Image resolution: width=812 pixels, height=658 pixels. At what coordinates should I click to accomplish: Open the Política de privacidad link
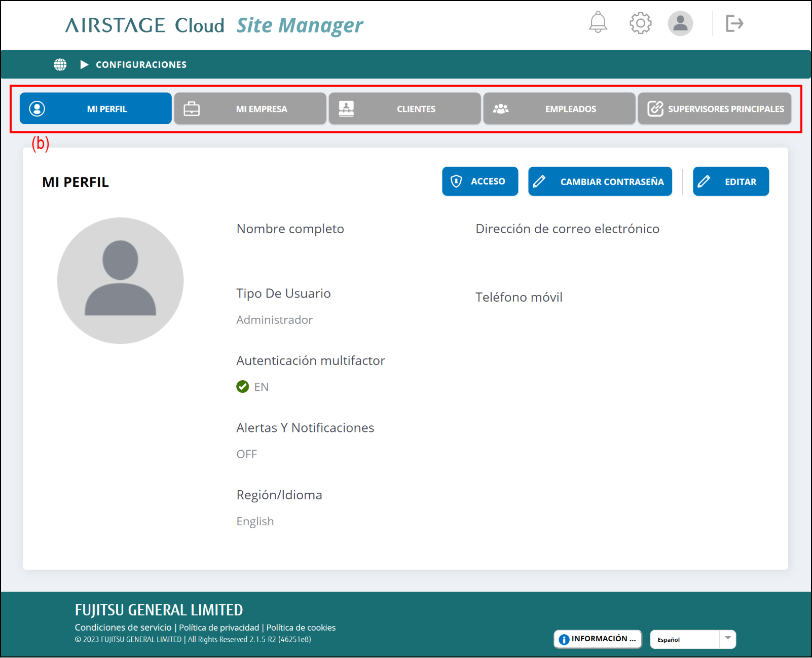click(x=219, y=628)
